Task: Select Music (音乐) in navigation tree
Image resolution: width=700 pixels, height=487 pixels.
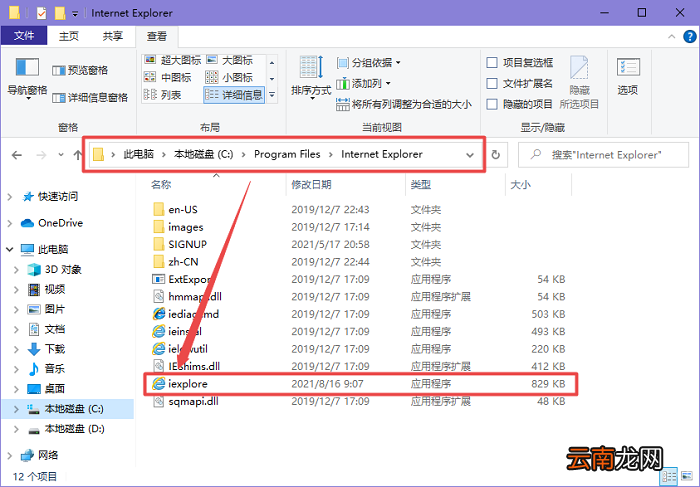Action: [55, 369]
